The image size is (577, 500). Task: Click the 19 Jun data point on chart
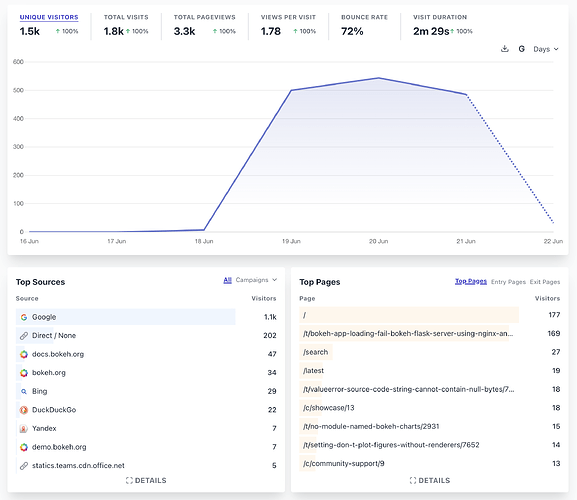pos(291,90)
